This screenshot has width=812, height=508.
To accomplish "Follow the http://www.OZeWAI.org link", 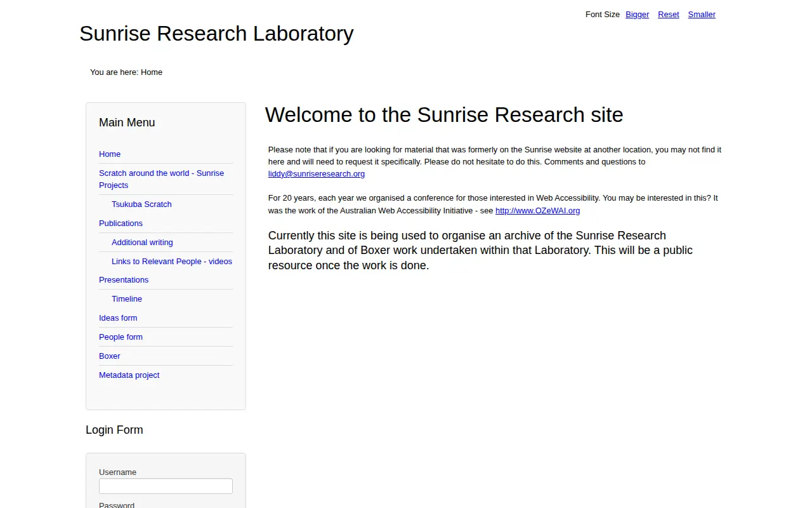I will pos(537,211).
